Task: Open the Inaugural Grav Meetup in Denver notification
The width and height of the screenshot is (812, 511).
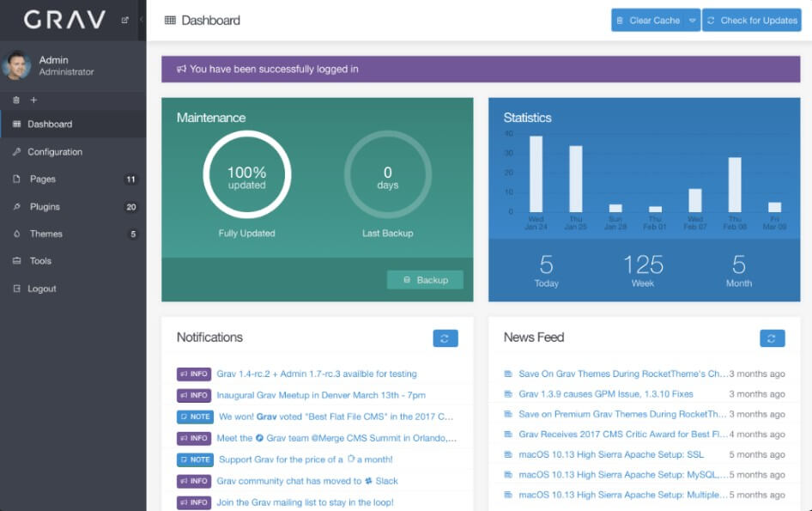Action: (320, 395)
